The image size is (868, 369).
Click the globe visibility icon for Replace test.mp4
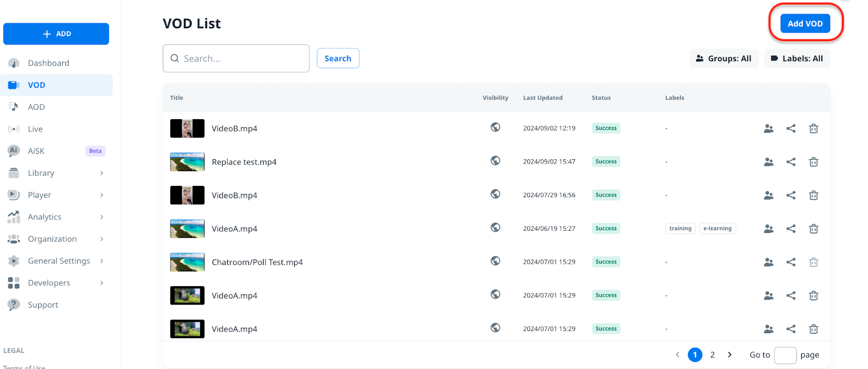[x=495, y=160]
